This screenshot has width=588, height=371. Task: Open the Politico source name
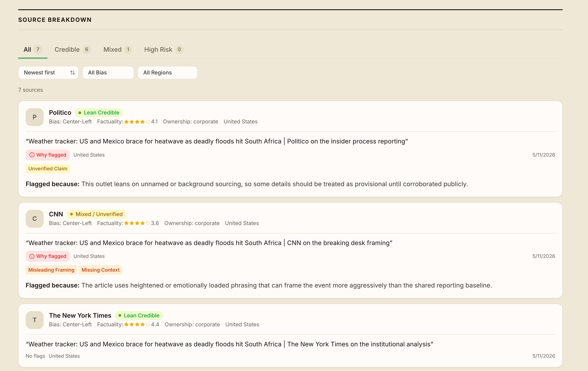[x=60, y=113]
